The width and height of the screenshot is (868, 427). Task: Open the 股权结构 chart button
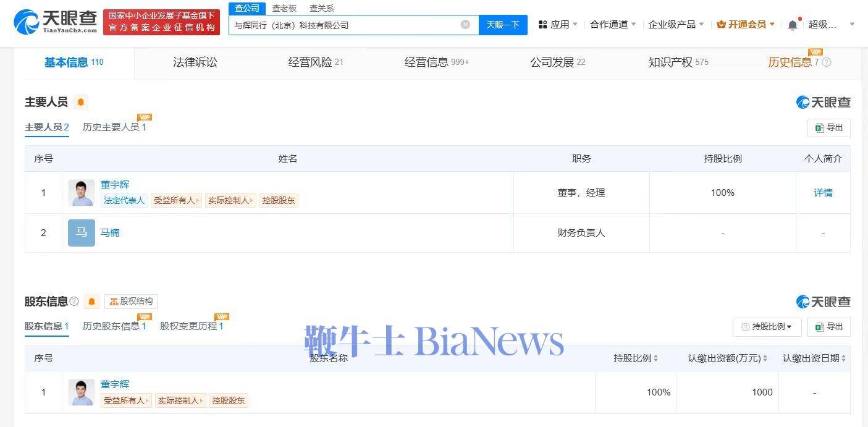click(131, 302)
